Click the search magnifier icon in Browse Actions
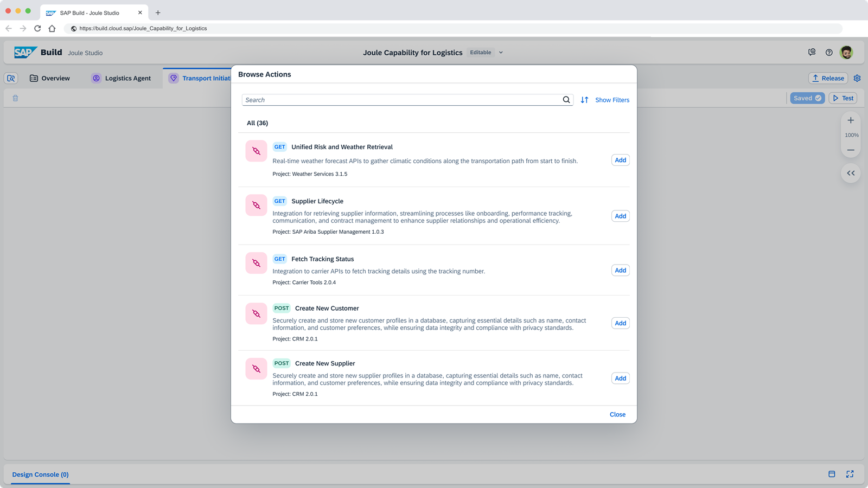Screen dimensions: 868x488 pyautogui.click(x=566, y=100)
